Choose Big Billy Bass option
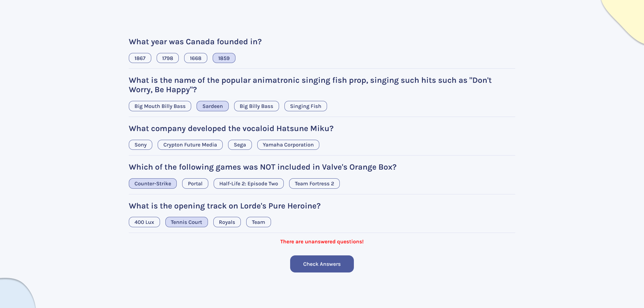This screenshot has width=644, height=308. coord(256,106)
